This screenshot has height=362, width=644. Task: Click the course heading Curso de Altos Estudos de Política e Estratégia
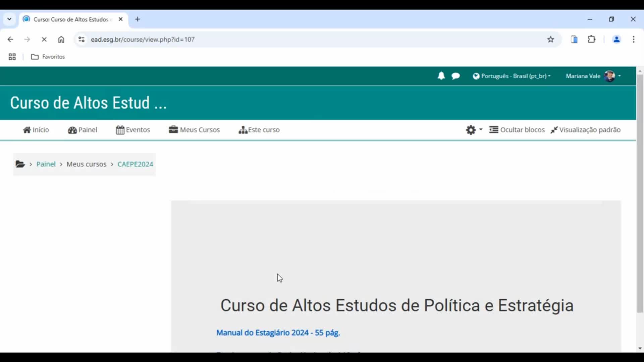[x=397, y=305]
